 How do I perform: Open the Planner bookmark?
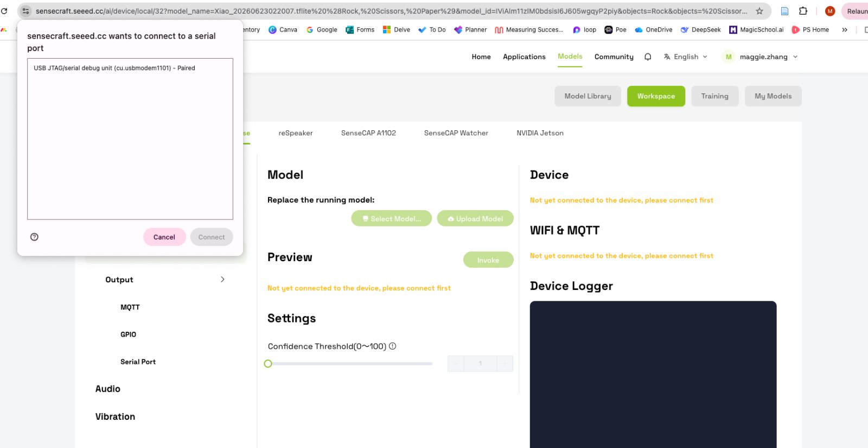(470, 30)
